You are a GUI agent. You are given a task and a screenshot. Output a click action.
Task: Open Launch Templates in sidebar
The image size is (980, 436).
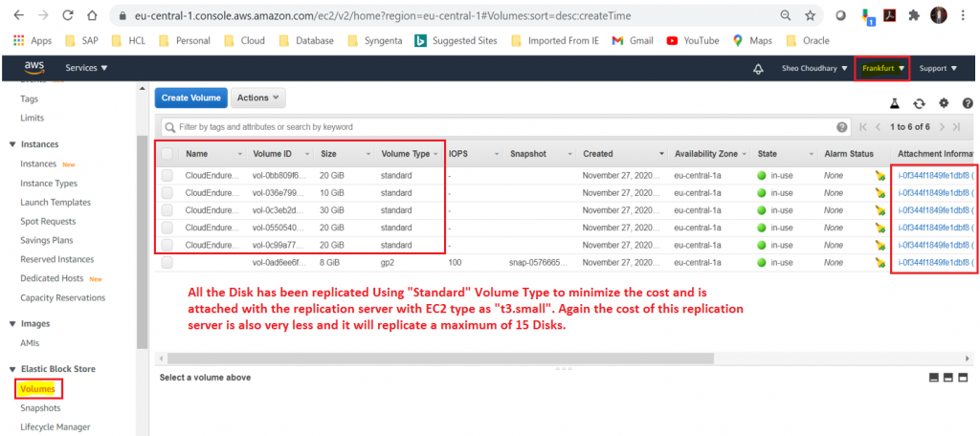pyautogui.click(x=56, y=203)
